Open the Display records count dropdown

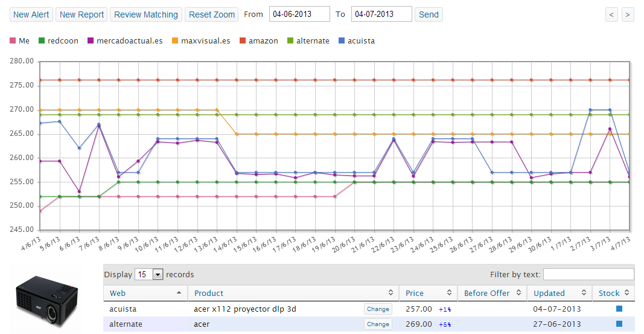pos(149,274)
